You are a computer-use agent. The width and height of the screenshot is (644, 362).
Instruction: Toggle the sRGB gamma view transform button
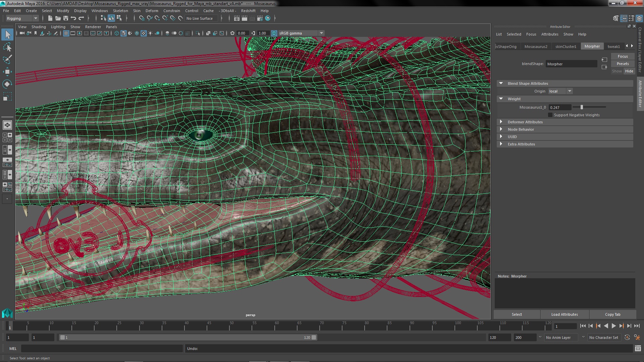274,33
